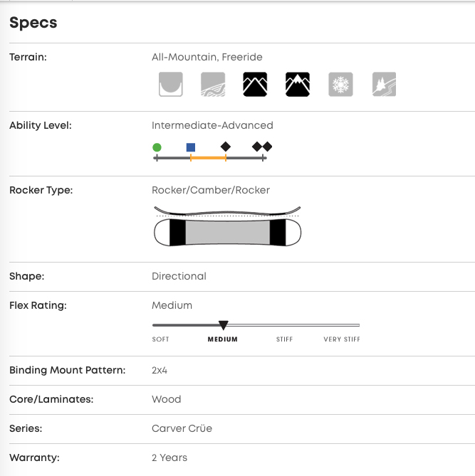This screenshot has width=475, height=476.
Task: Click the blue square intermediate marker
Action: pyautogui.click(x=191, y=147)
